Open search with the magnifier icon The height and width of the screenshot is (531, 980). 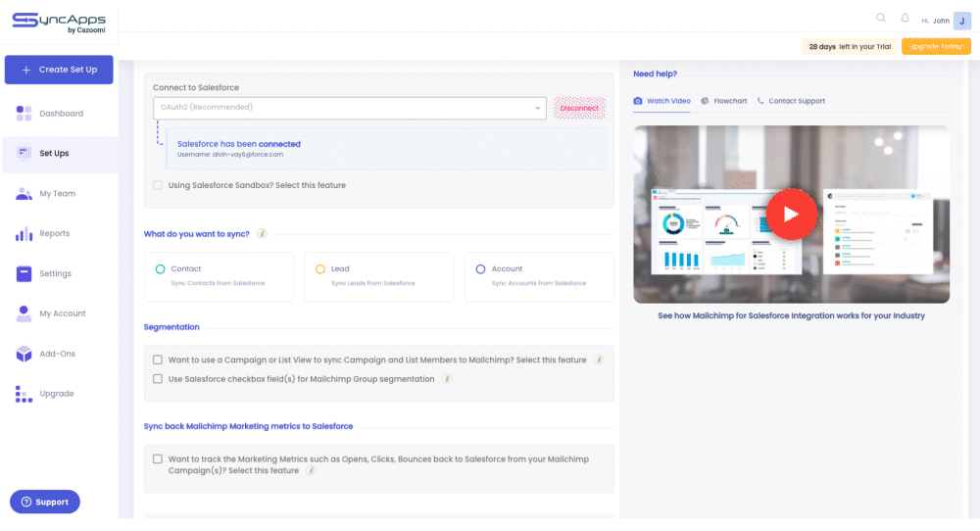pyautogui.click(x=881, y=18)
